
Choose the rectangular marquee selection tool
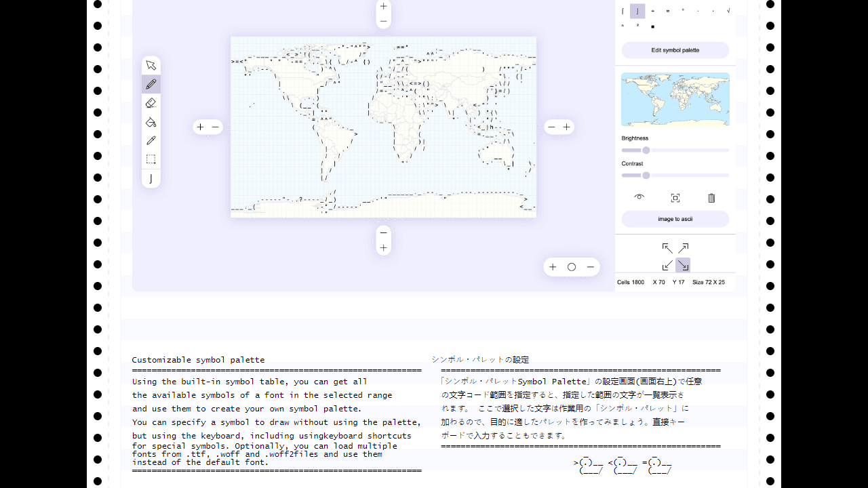pyautogui.click(x=151, y=160)
